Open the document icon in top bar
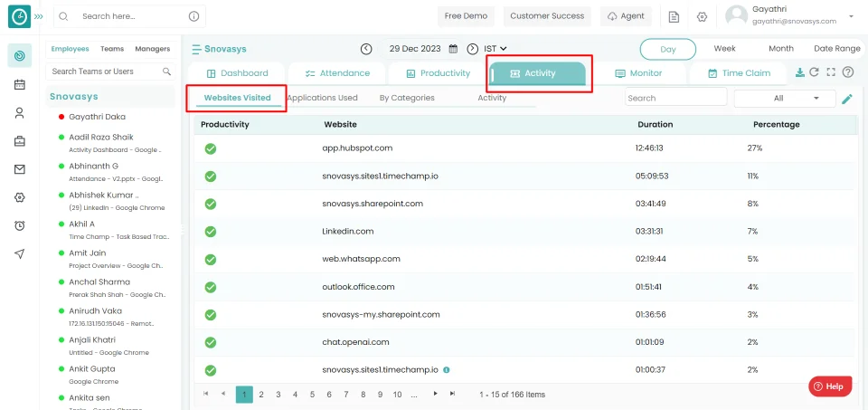868x410 pixels. 674,16
